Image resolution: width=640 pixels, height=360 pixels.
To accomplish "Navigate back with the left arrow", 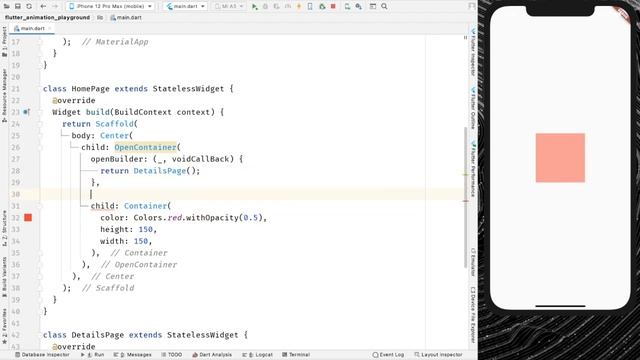I will click(43, 6).
